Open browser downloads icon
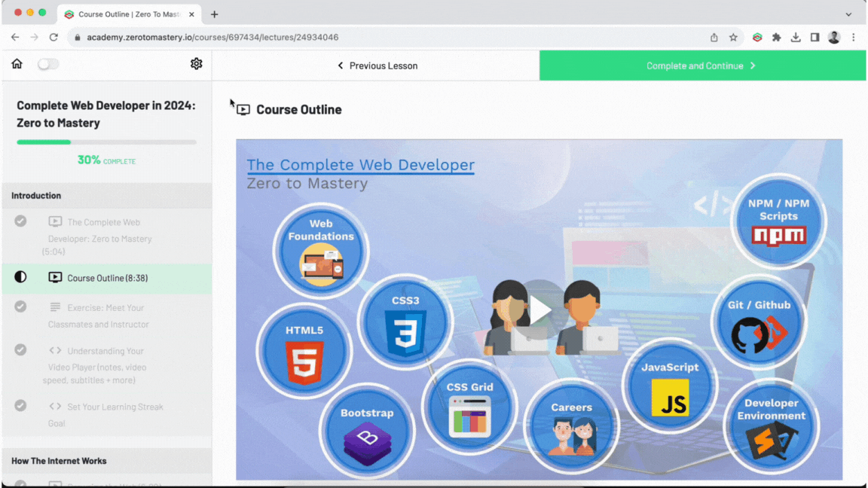868x488 pixels. click(x=796, y=37)
